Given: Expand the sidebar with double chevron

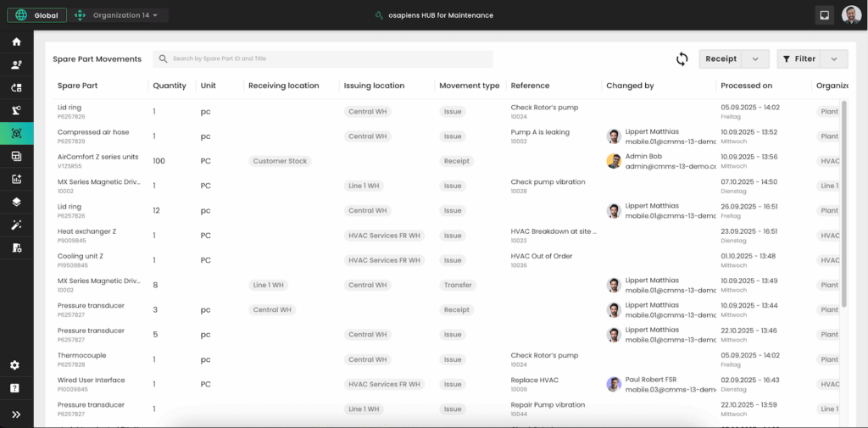Looking at the screenshot, I should point(16,414).
